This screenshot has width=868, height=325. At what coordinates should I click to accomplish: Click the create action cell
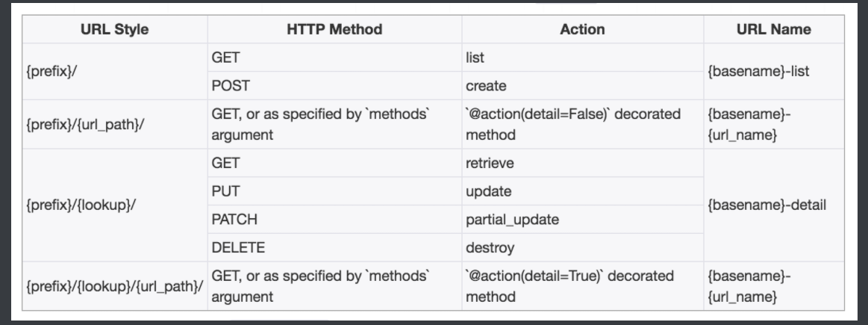point(486,86)
